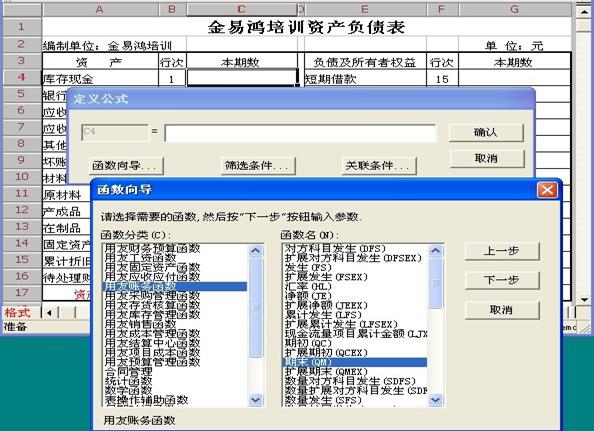The width and height of the screenshot is (594, 431).
Task: Confirm formula with the 确认 button
Action: click(x=486, y=132)
